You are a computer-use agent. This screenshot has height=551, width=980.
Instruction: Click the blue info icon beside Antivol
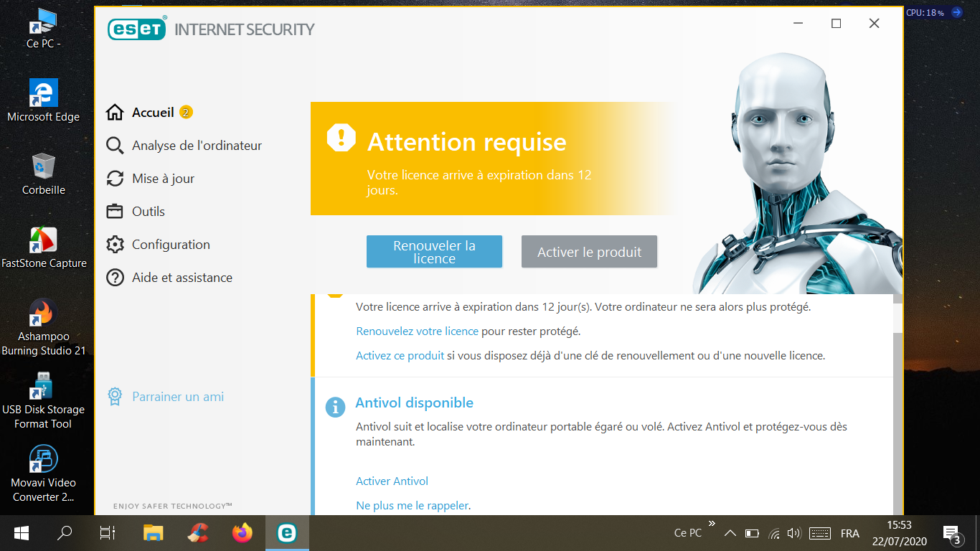coord(335,408)
